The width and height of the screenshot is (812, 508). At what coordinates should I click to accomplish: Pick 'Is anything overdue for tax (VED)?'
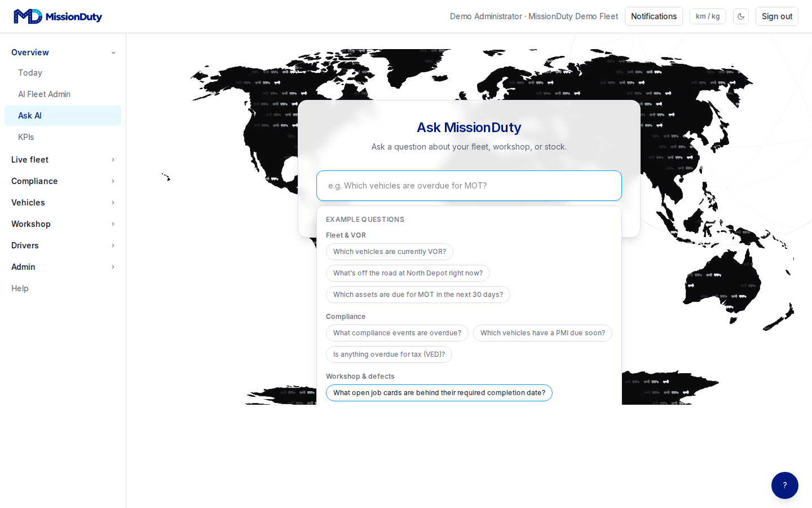click(x=389, y=354)
